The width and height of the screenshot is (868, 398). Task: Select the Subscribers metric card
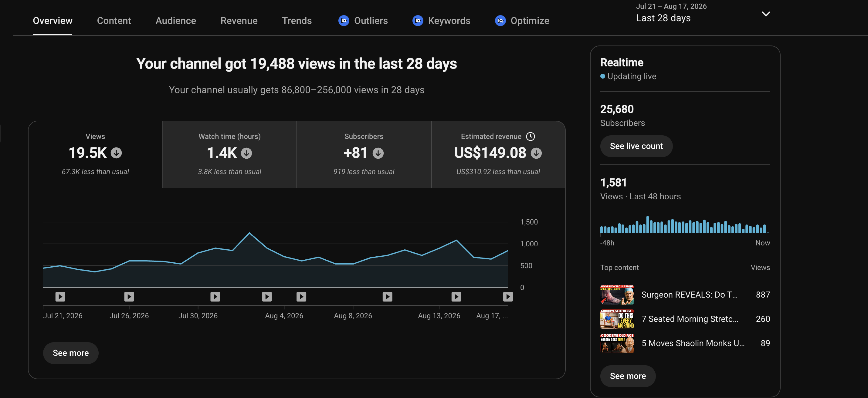(x=364, y=154)
